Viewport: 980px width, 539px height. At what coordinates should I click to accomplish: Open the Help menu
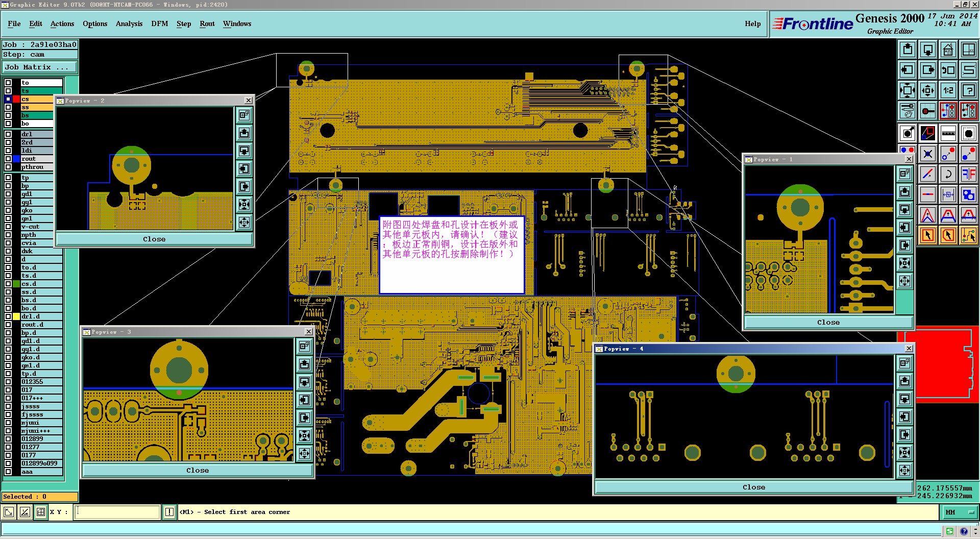point(753,23)
